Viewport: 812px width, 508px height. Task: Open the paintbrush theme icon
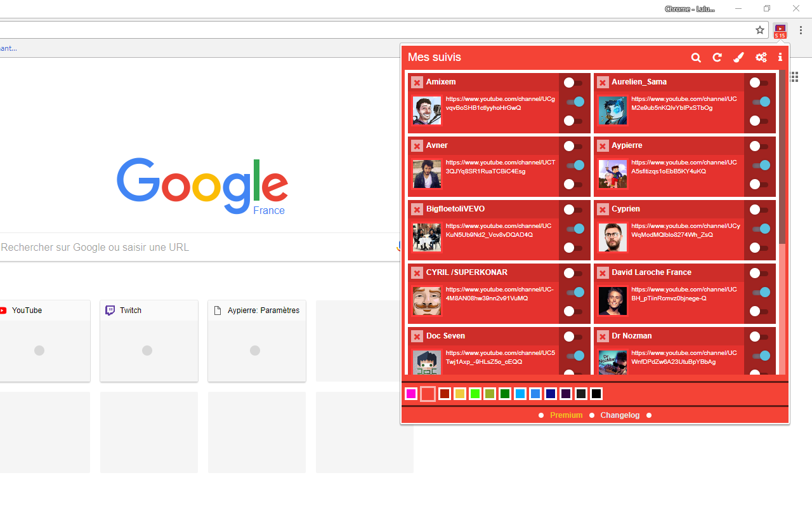point(738,57)
